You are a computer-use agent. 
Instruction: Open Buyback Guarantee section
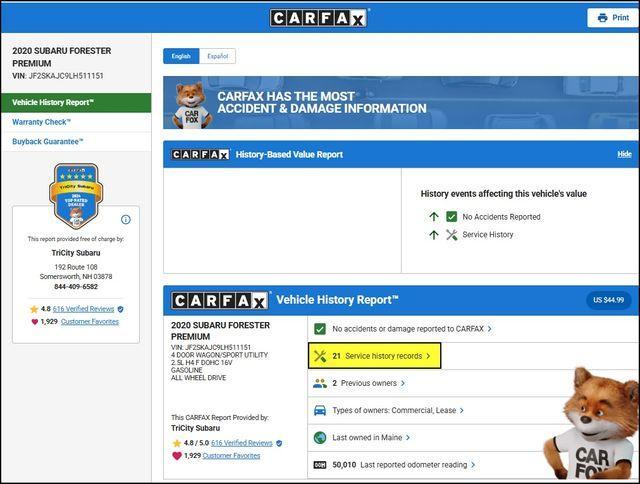click(48, 142)
